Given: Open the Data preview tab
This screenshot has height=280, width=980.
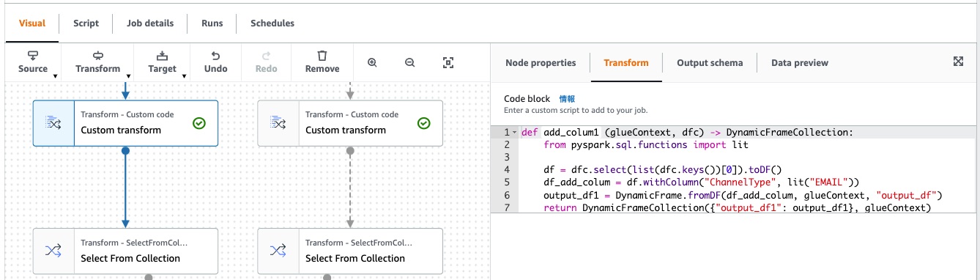Looking at the screenshot, I should click(800, 62).
